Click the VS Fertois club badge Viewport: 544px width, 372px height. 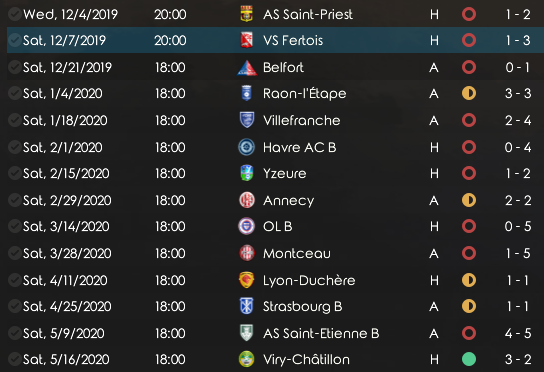pyautogui.click(x=247, y=40)
